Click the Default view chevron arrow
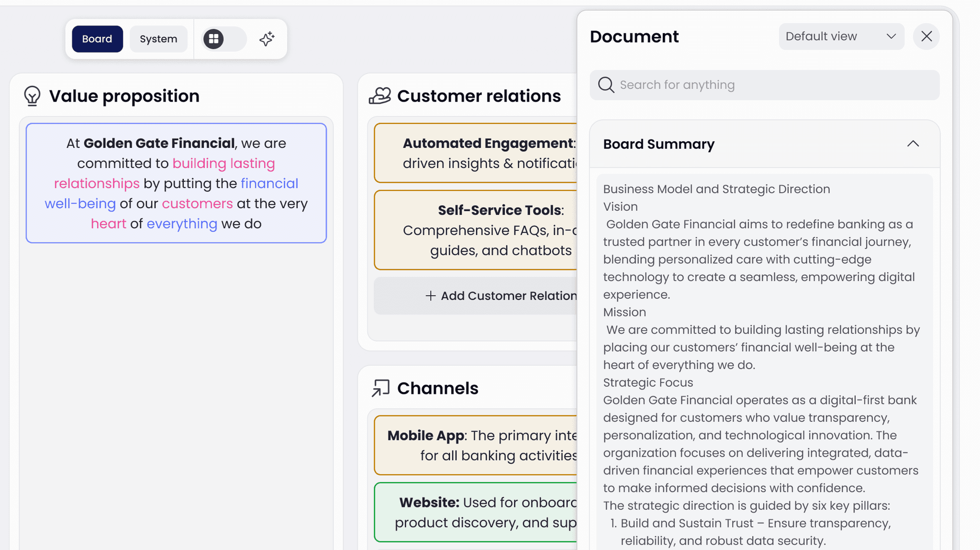 (x=891, y=36)
